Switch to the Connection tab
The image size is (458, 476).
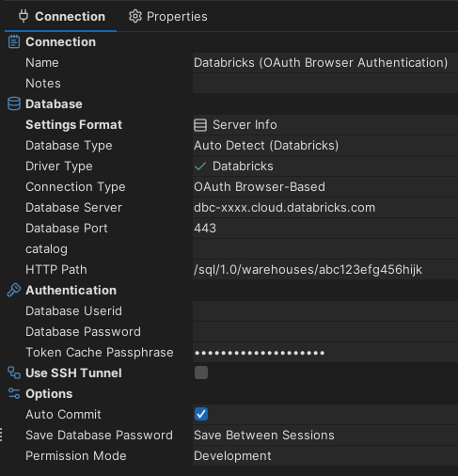61,16
